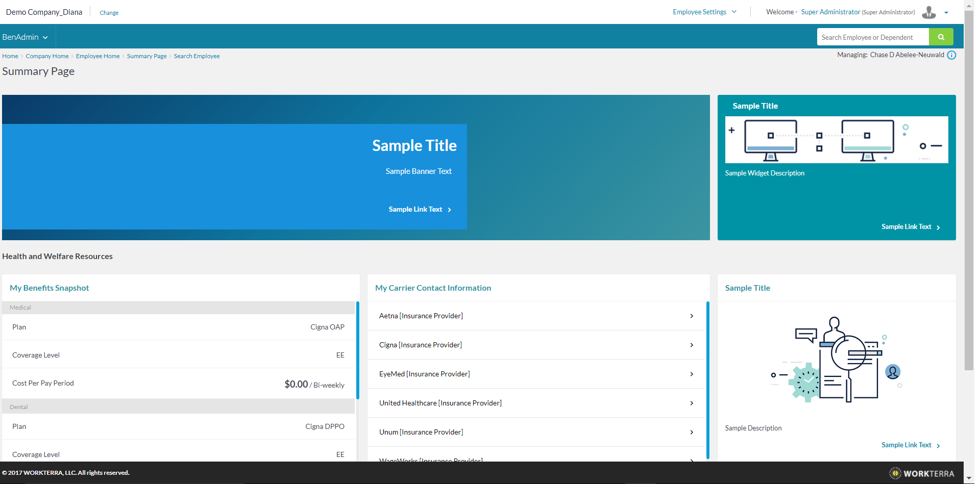The height and width of the screenshot is (484, 980).
Task: Go to Company Home breadcrumb
Action: 47,56
